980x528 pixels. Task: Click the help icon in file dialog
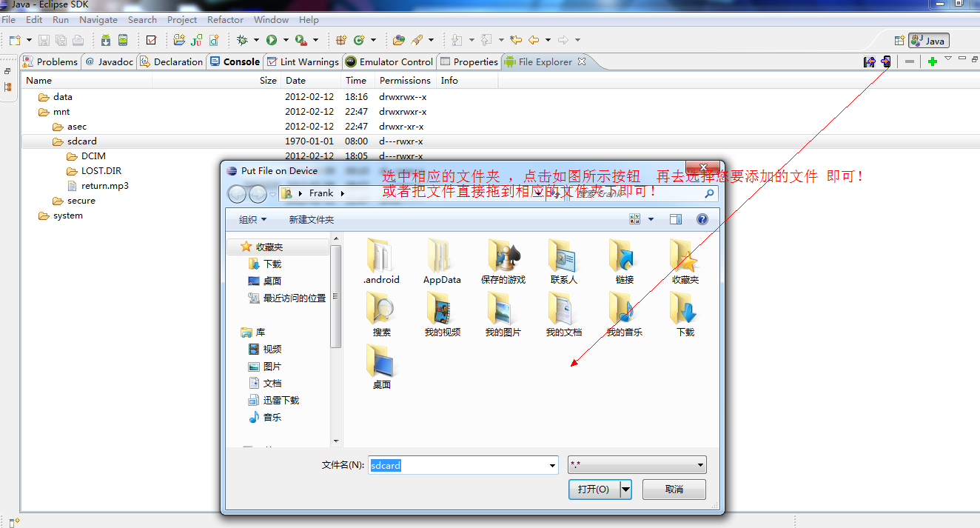pos(702,219)
